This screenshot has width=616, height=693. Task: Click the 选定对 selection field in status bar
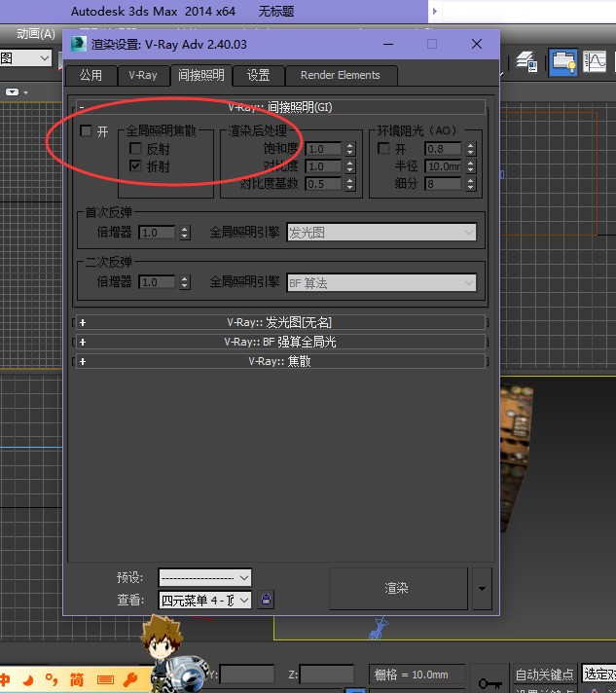598,674
